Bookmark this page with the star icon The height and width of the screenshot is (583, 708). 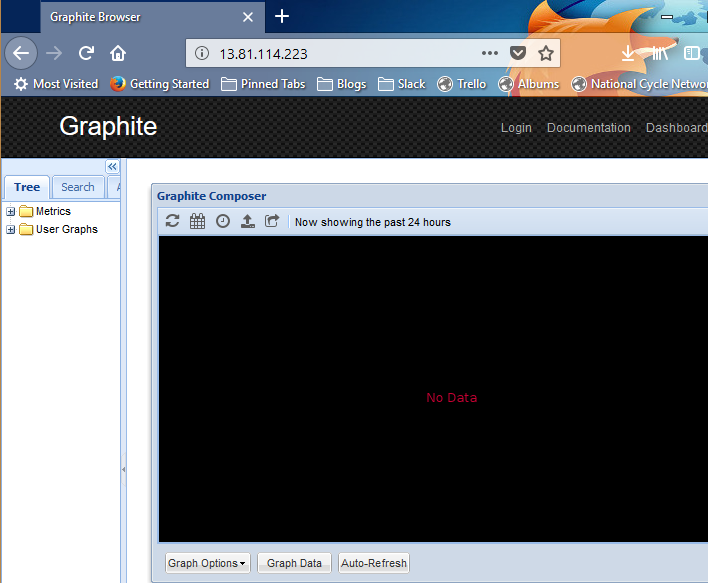click(x=545, y=53)
